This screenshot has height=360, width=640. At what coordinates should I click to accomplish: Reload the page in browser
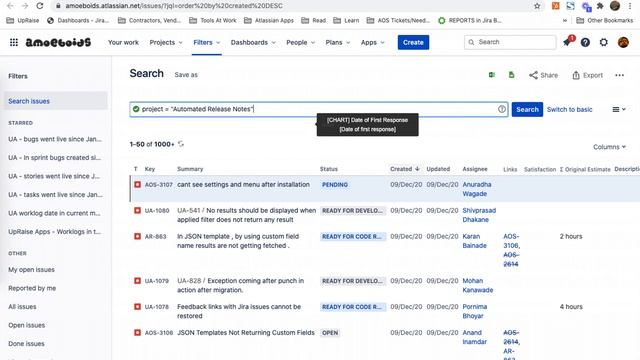[40, 6]
